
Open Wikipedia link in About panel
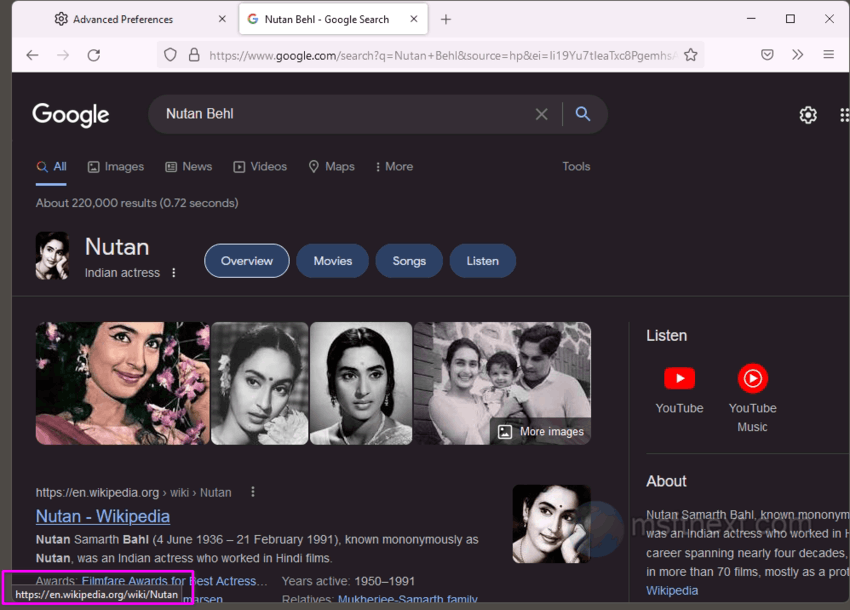(672, 590)
